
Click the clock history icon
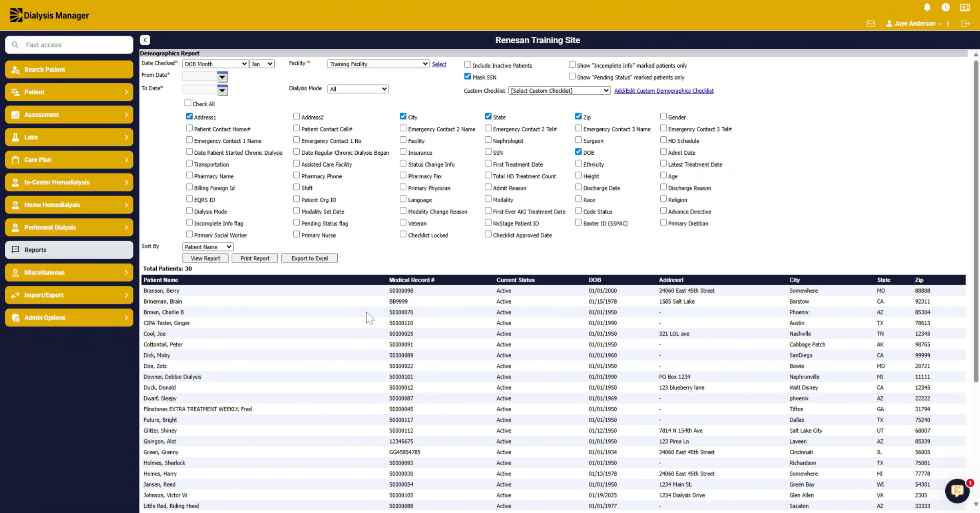[x=945, y=7]
